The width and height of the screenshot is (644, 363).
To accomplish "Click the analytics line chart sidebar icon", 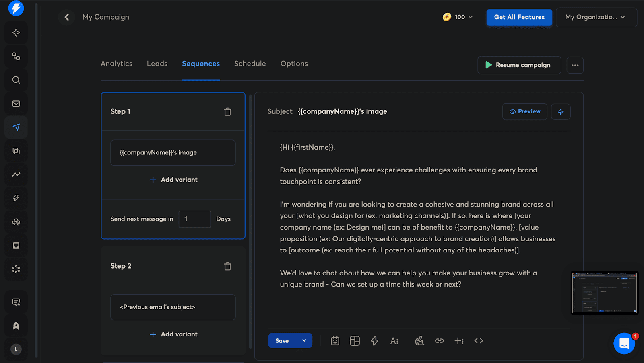I will point(16,174).
